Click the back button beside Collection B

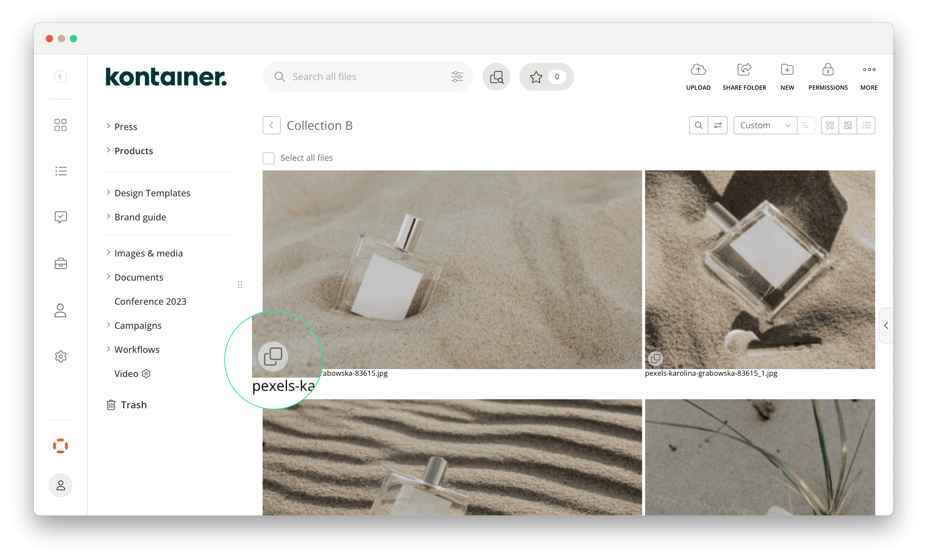271,125
